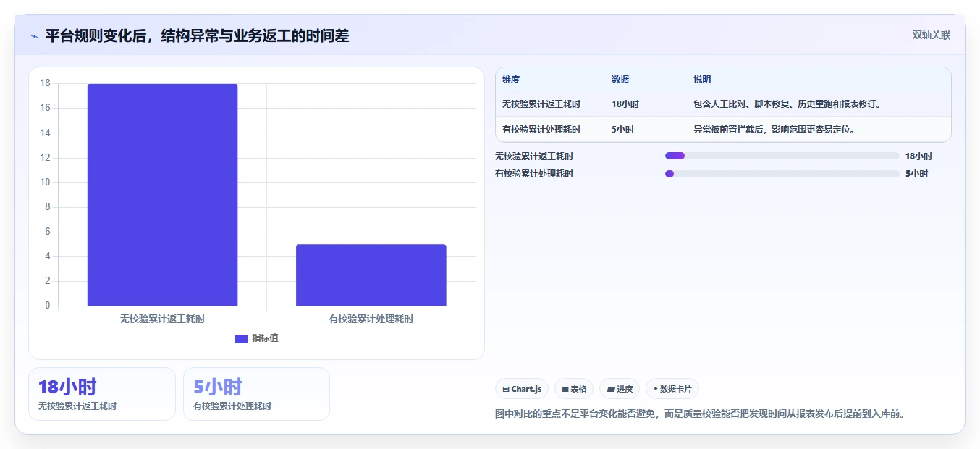Click the 数据卡片 tag chip

(x=672, y=389)
